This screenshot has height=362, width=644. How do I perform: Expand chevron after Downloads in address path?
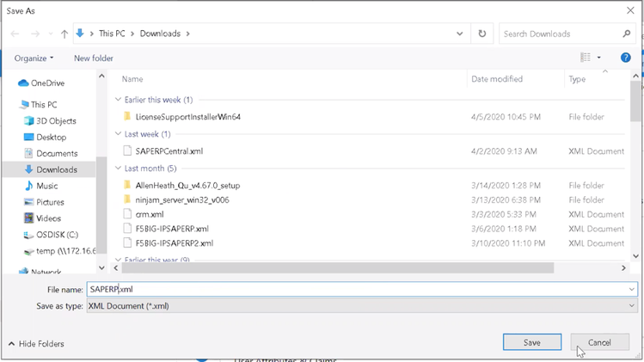coord(188,34)
